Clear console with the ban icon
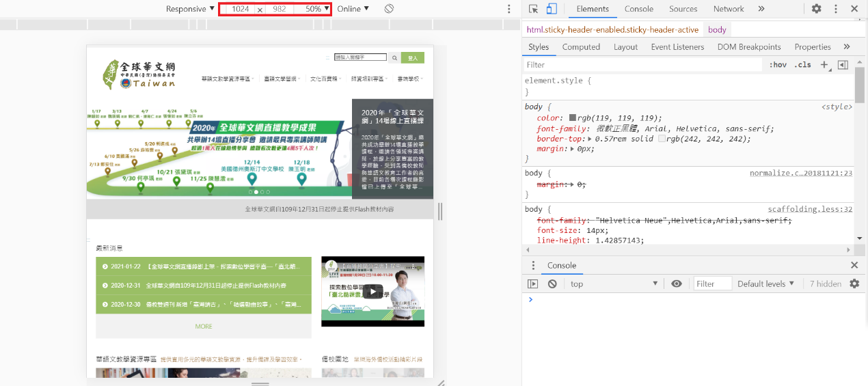The height and width of the screenshot is (386, 868). [x=552, y=284]
